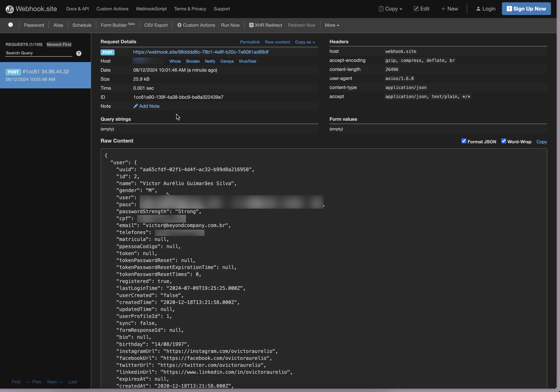
Task: Click content-type value application/json
Action: (406, 87)
